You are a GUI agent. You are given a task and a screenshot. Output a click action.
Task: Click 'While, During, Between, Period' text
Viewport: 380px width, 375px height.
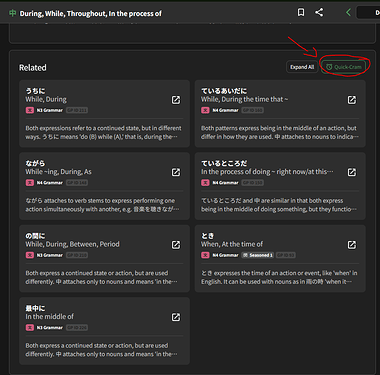(x=72, y=244)
